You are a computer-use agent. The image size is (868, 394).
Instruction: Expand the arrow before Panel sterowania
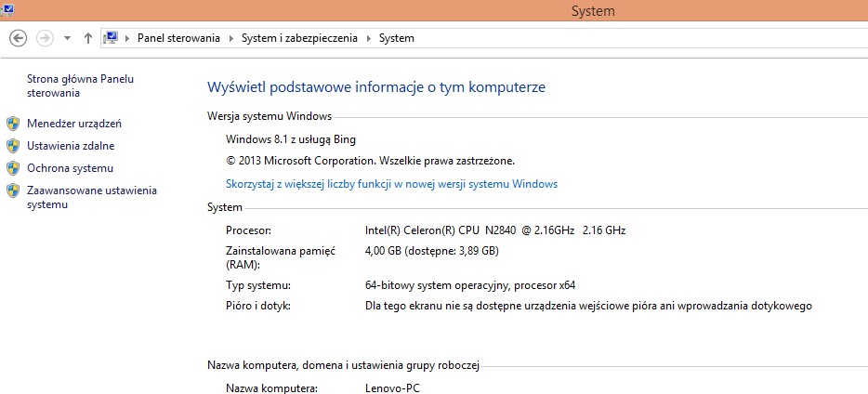(x=128, y=38)
